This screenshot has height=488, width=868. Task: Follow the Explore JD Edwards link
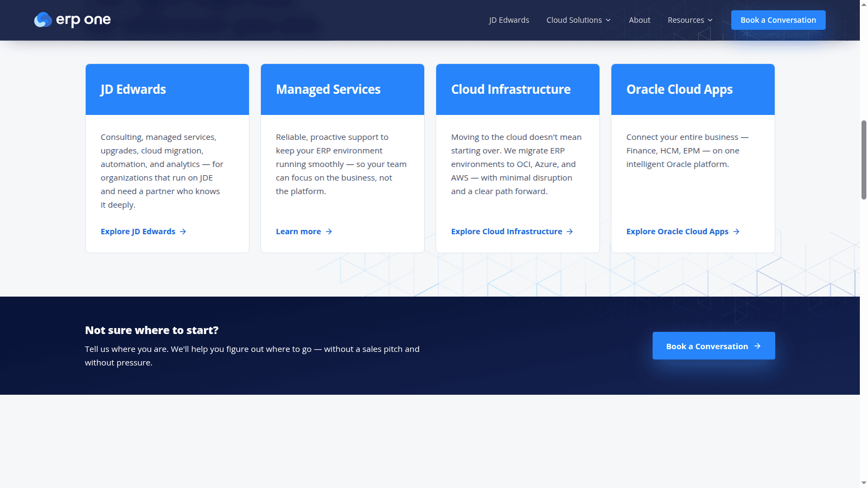pos(143,232)
